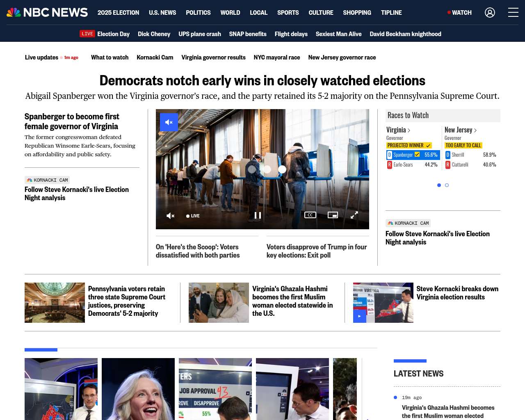Toggle closed captions on the video

(310, 215)
